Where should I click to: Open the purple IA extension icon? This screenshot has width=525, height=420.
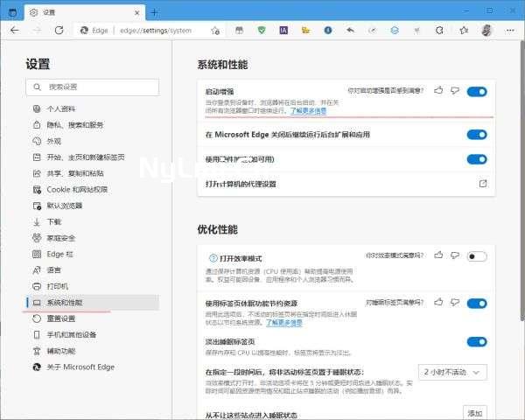click(x=283, y=31)
